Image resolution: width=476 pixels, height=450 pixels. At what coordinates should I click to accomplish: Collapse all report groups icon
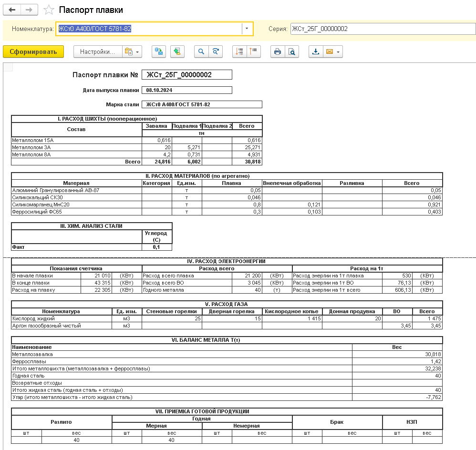pyautogui.click(x=254, y=52)
